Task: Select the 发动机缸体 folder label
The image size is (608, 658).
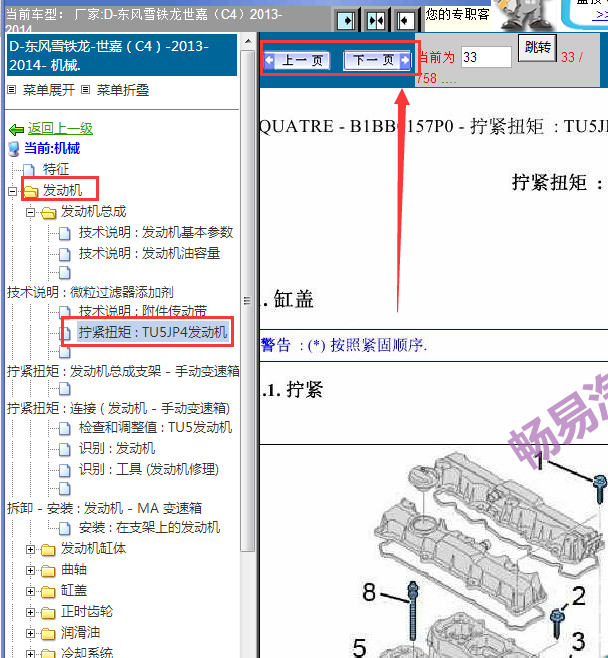Action: (x=93, y=548)
